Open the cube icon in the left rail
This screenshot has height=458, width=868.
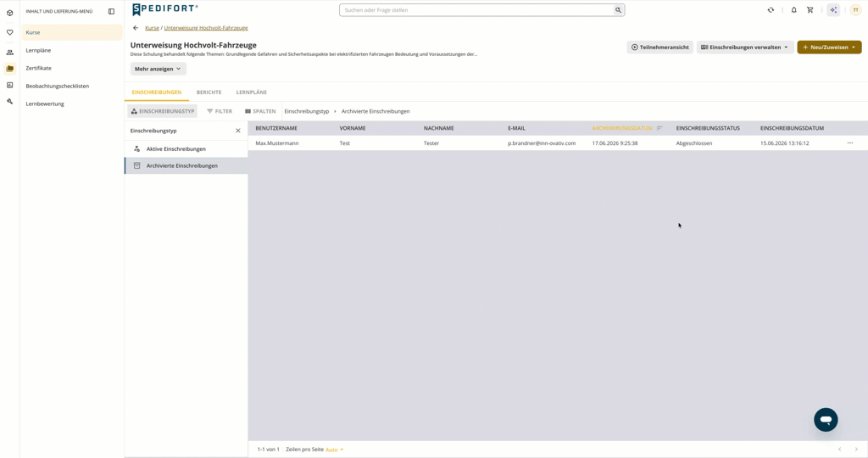point(9,13)
